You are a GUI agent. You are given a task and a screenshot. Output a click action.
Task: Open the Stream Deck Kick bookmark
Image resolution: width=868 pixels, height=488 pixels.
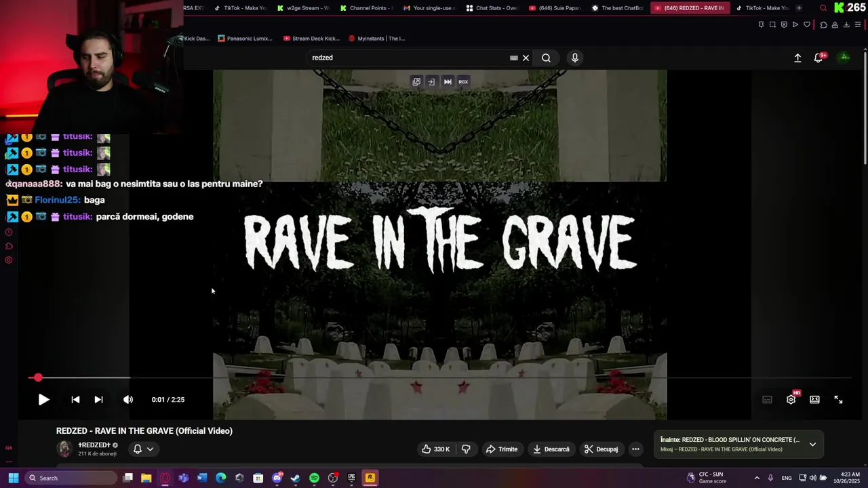(x=311, y=39)
